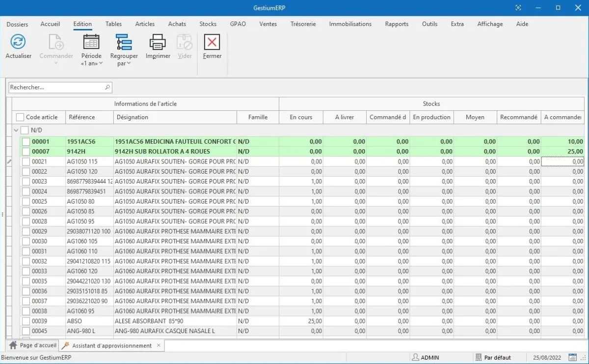Switch to the Page d'accueil tab
This screenshot has height=364, width=589.
tap(33, 345)
